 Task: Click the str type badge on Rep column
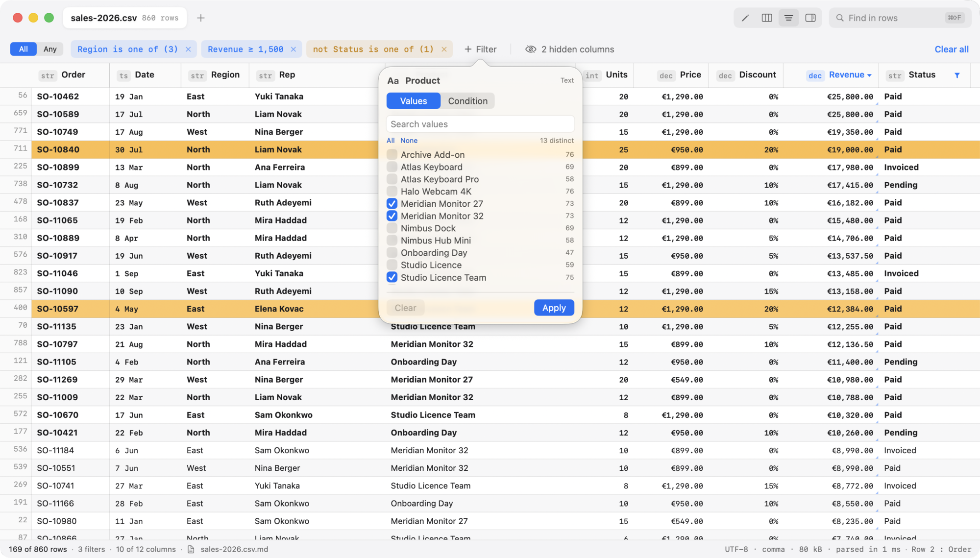coord(266,75)
